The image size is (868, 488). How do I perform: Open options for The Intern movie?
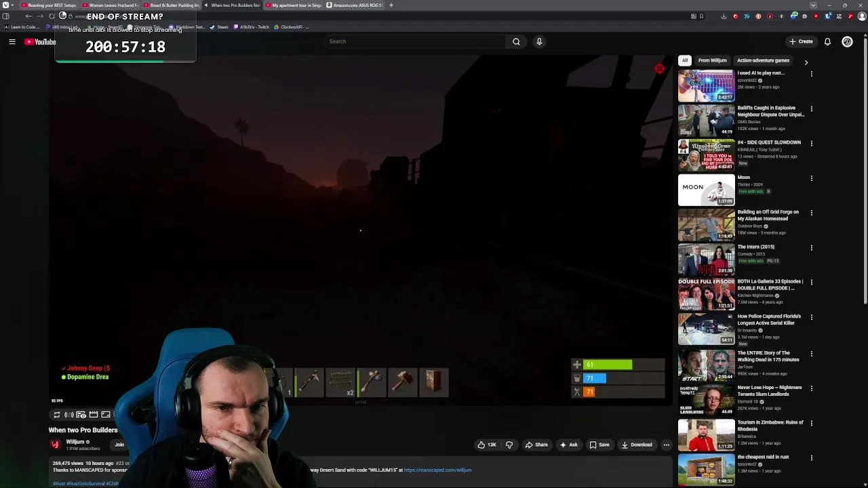pos(812,247)
